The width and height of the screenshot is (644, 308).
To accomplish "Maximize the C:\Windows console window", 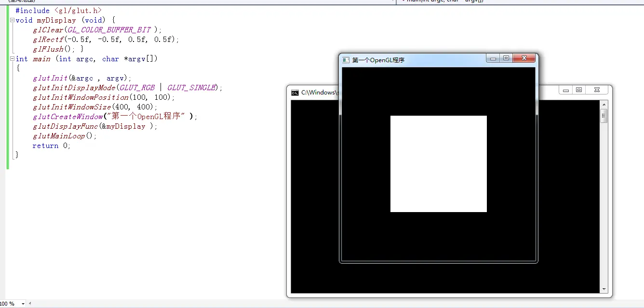I will (x=579, y=90).
